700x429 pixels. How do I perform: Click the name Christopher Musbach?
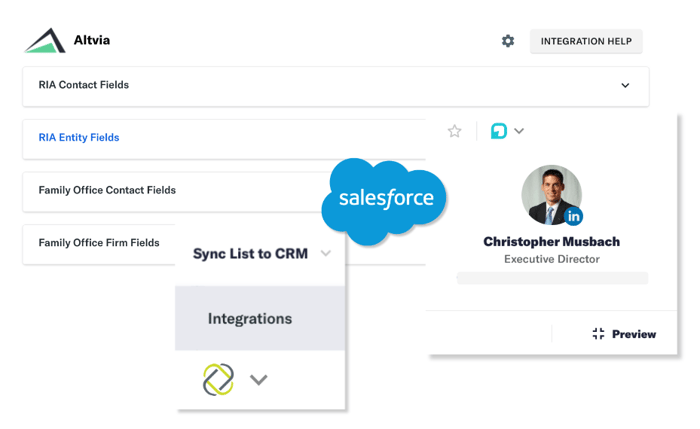552,242
